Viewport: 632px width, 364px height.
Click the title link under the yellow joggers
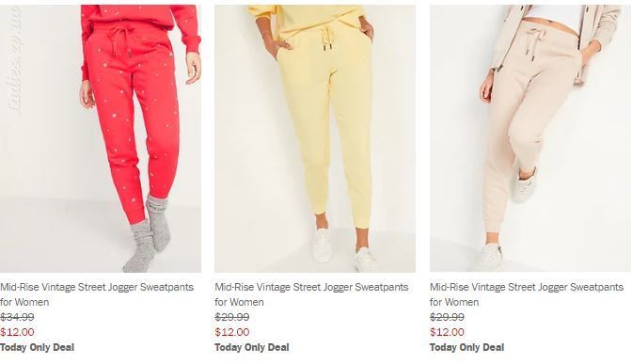click(x=311, y=294)
